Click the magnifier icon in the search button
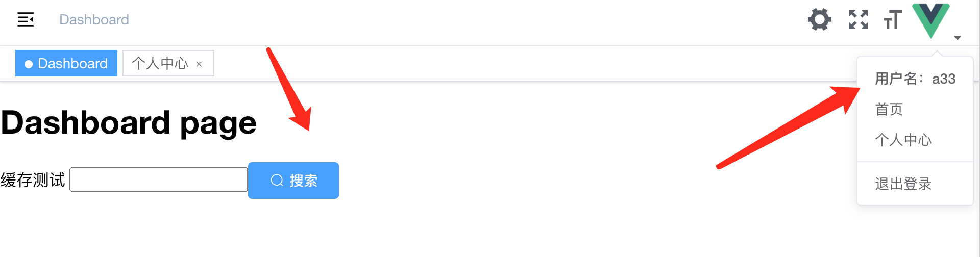The image size is (980, 257). pos(277,181)
